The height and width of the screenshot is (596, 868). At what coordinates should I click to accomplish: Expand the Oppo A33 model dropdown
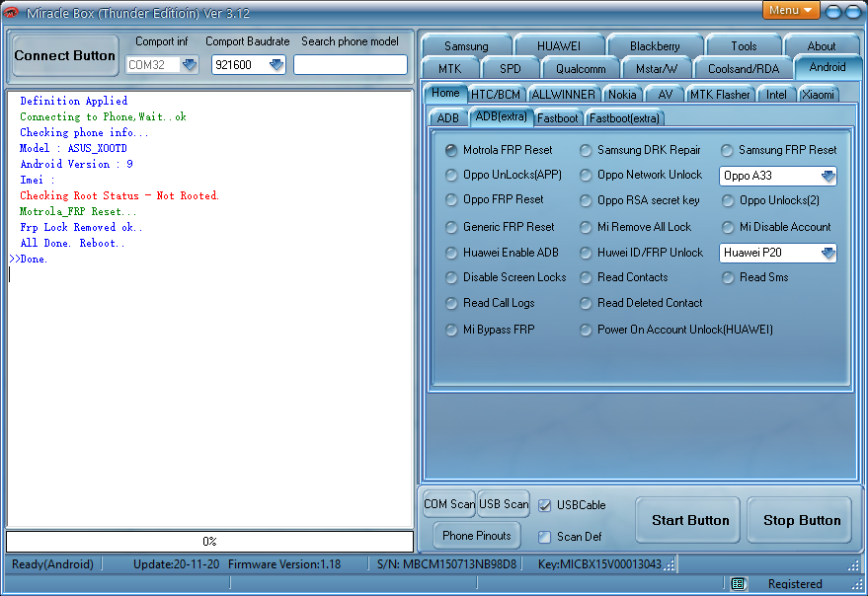(828, 176)
